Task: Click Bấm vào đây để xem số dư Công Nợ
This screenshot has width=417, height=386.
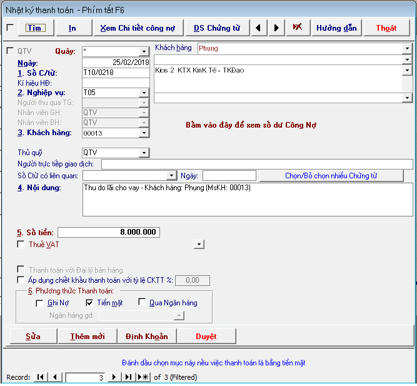Action: coord(251,125)
